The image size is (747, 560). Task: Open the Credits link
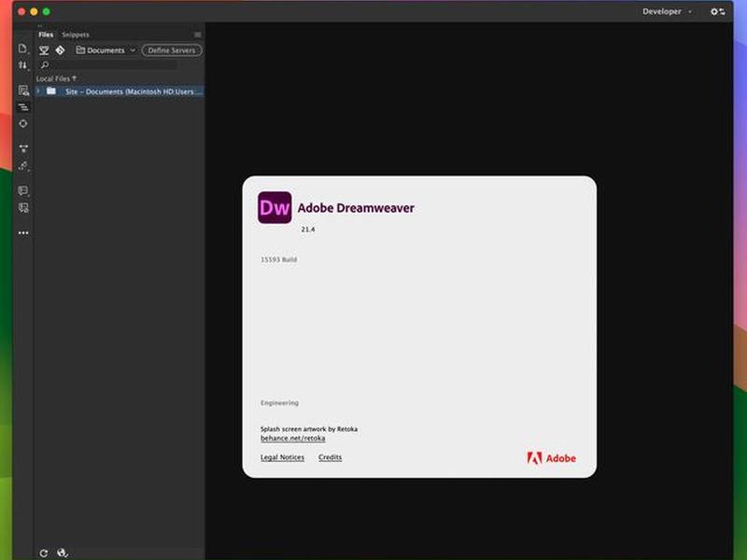pyautogui.click(x=331, y=457)
